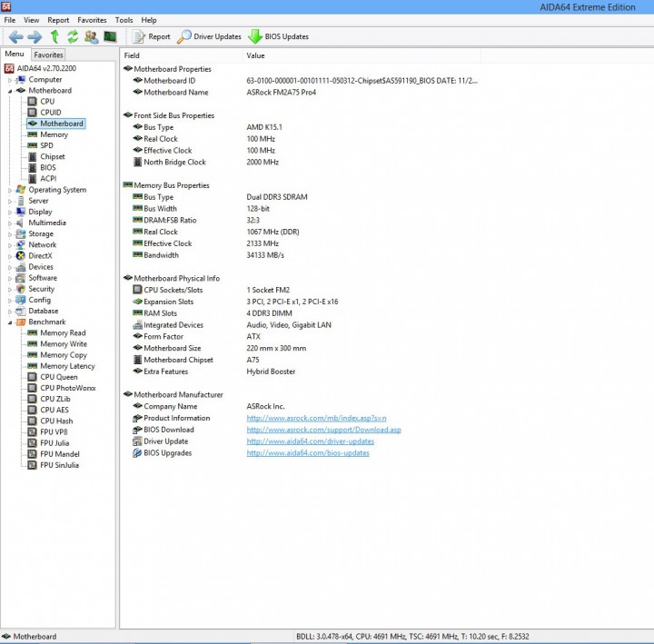
Task: Select Memory under Motherboard
Action: point(54,134)
